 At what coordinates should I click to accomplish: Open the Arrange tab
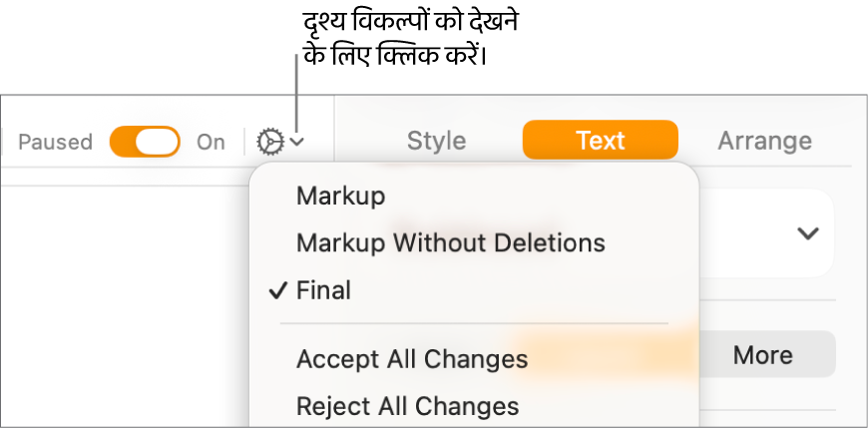[764, 141]
